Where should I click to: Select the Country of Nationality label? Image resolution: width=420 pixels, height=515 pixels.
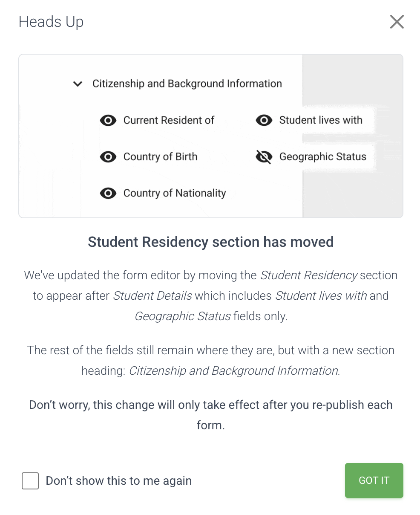175,194
